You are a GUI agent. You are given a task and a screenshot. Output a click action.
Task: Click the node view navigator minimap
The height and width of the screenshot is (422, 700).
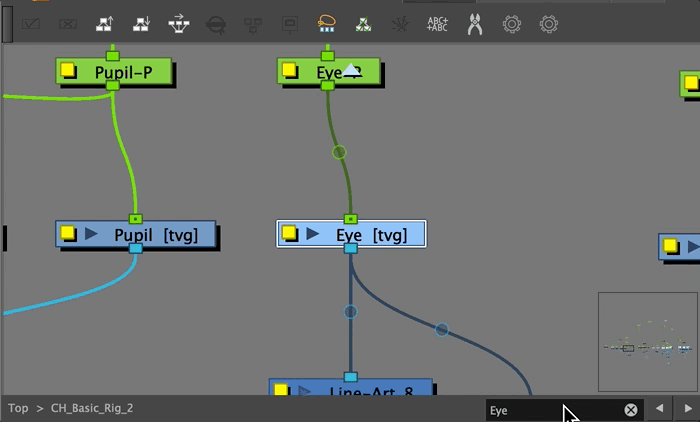coord(647,341)
